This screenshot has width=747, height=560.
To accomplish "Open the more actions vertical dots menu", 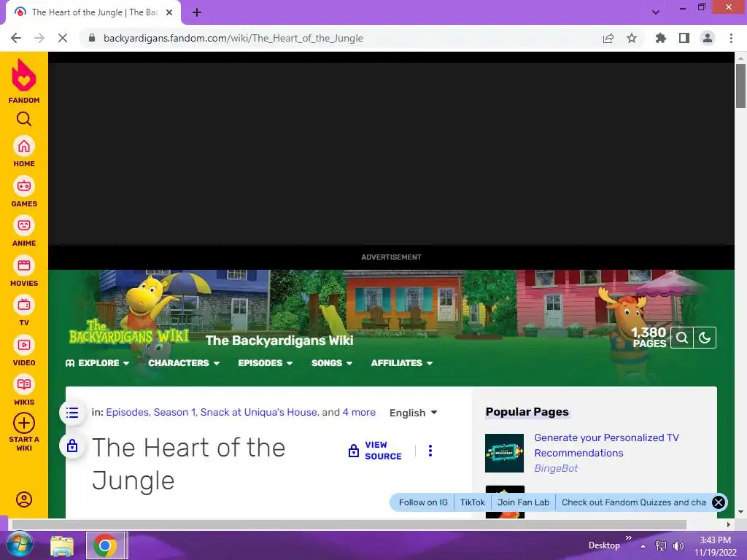I will 430,451.
